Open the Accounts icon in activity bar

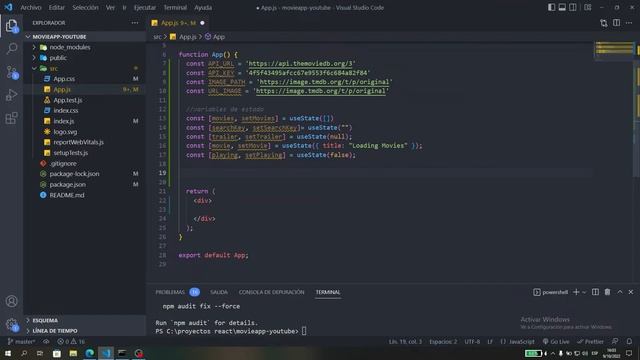point(11,301)
